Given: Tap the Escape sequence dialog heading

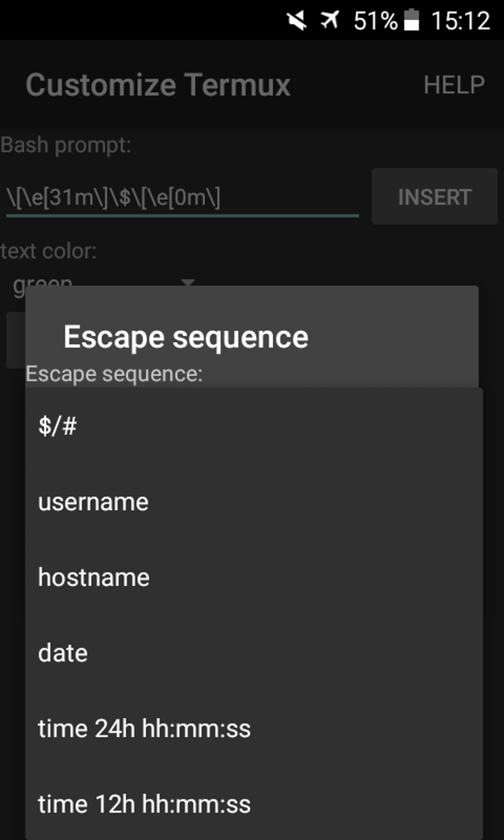Looking at the screenshot, I should coord(186,337).
